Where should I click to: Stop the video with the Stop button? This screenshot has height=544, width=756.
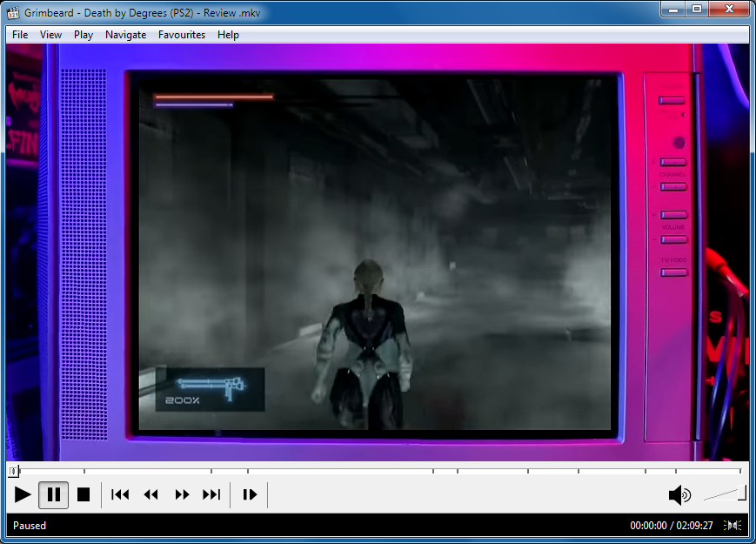(84, 494)
